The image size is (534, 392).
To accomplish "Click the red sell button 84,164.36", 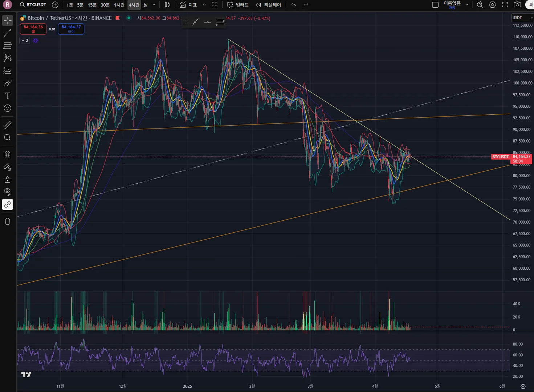I will tap(33, 29).
